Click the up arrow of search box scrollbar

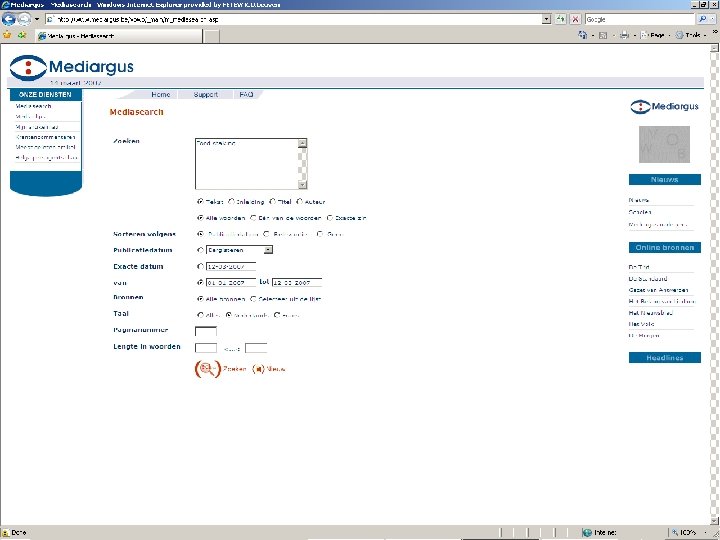click(x=302, y=143)
